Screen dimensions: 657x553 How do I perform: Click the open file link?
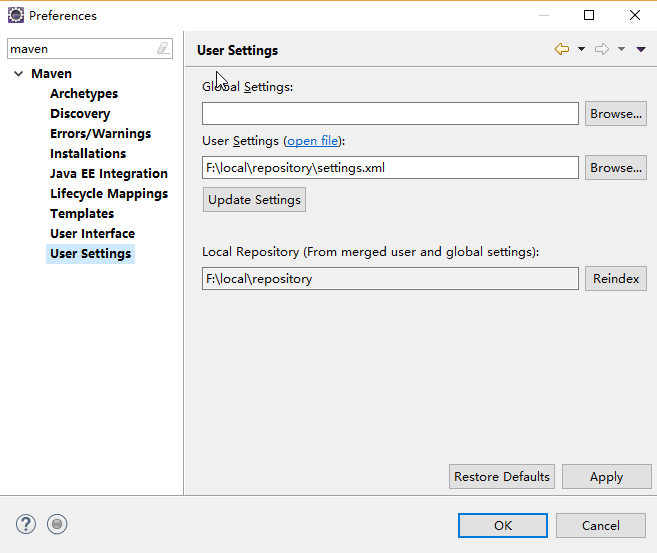point(313,141)
